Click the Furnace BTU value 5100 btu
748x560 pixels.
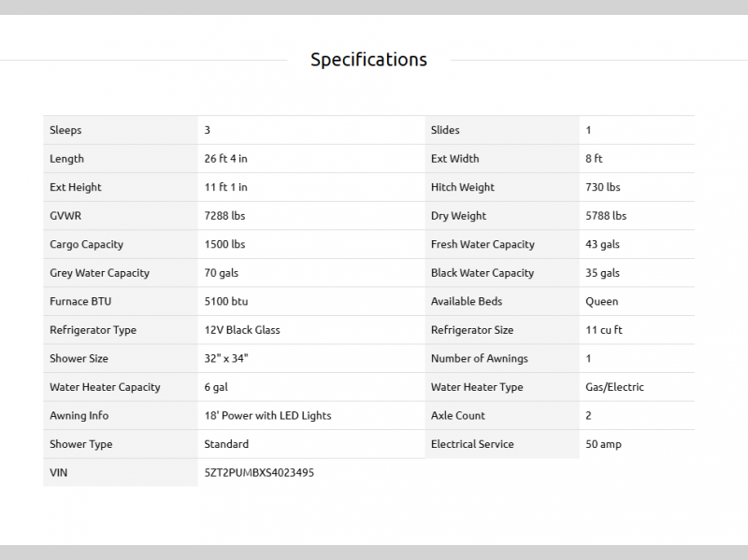pos(226,302)
